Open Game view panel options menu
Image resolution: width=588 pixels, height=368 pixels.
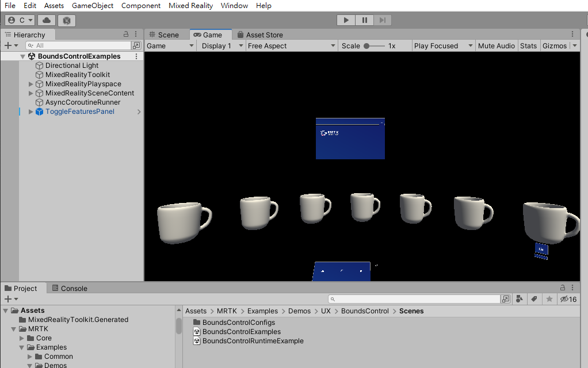click(x=572, y=34)
